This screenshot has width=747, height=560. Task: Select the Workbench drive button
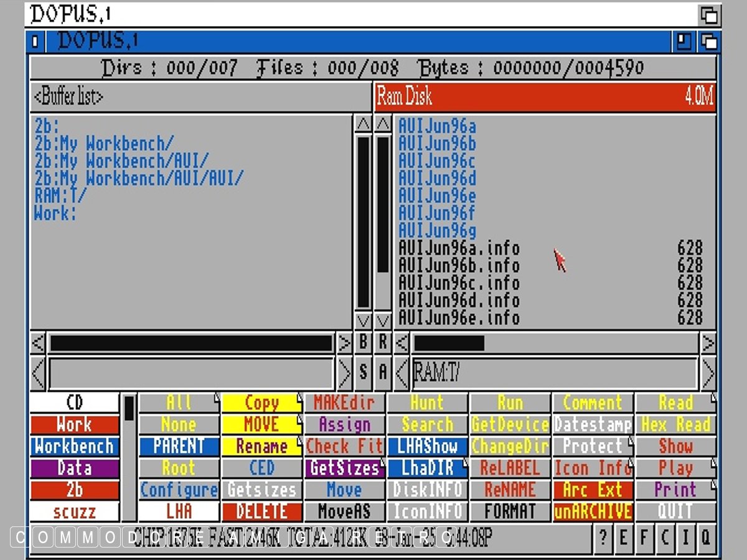(x=74, y=447)
